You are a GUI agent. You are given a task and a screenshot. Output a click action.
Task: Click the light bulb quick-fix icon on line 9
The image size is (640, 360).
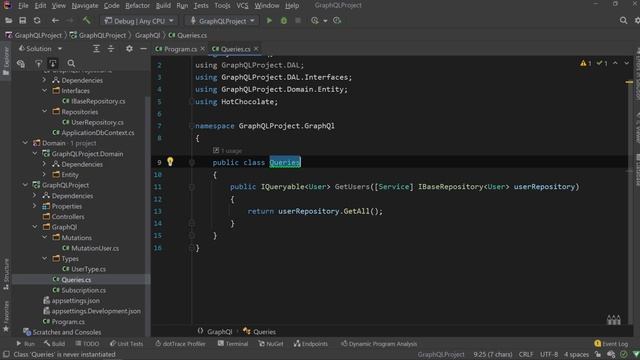[x=170, y=162]
